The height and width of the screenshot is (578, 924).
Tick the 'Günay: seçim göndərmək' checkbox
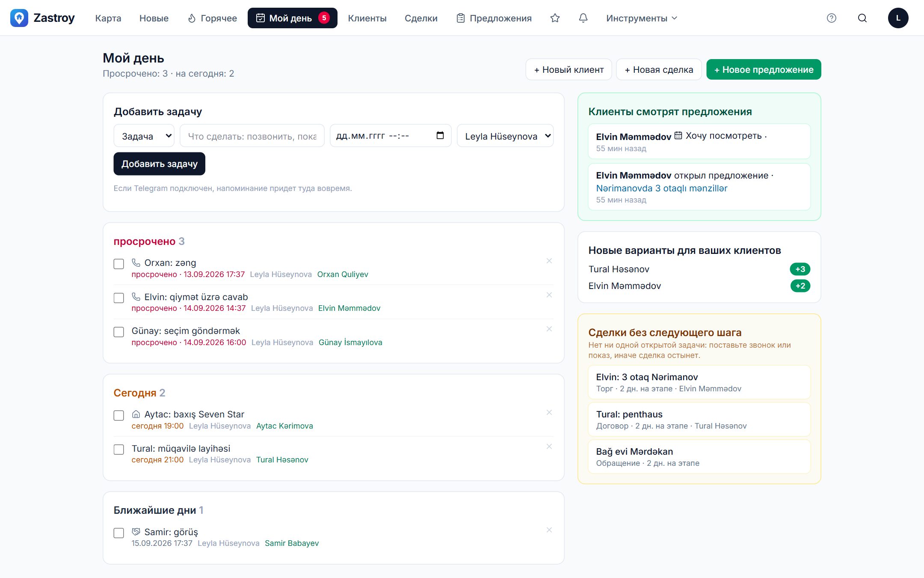click(119, 332)
